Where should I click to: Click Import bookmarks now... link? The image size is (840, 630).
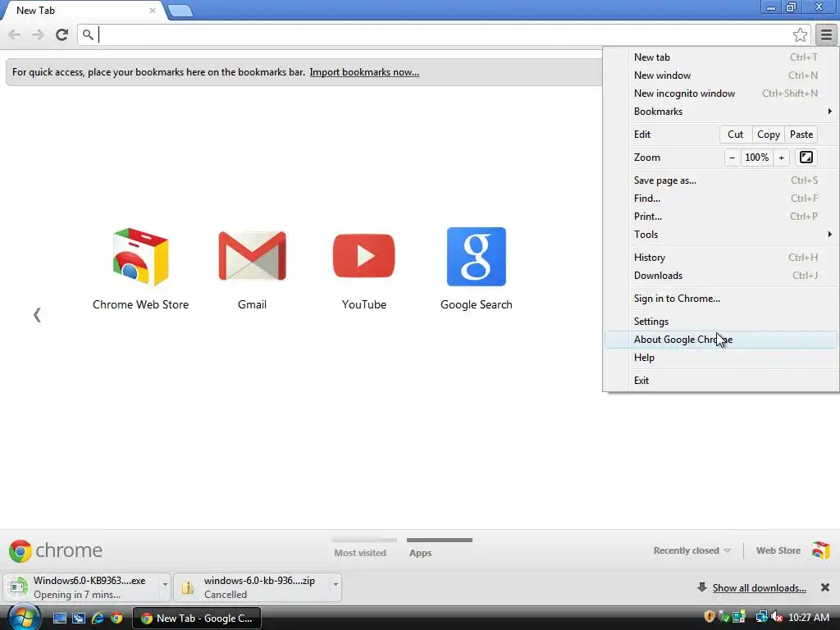[x=364, y=72]
